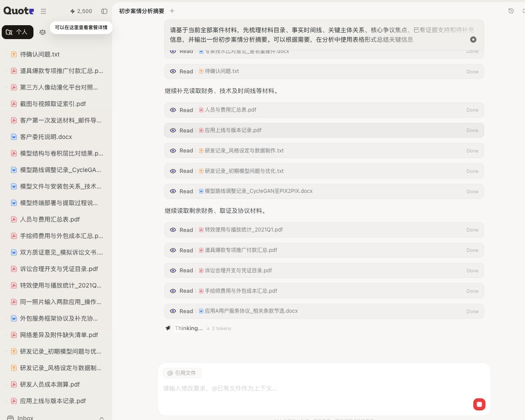Click the eye icon for 研发记录_初期模型问题与优化.txt in the chat
525x420 pixels.
tap(173, 171)
